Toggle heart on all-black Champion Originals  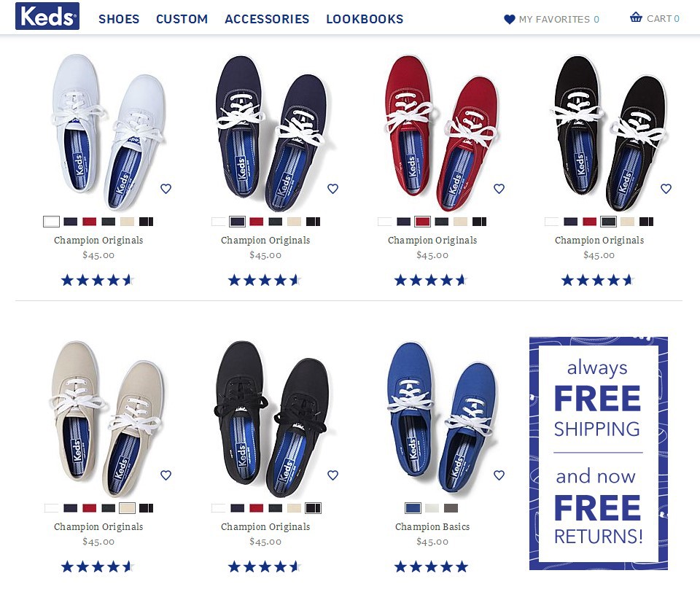[332, 475]
